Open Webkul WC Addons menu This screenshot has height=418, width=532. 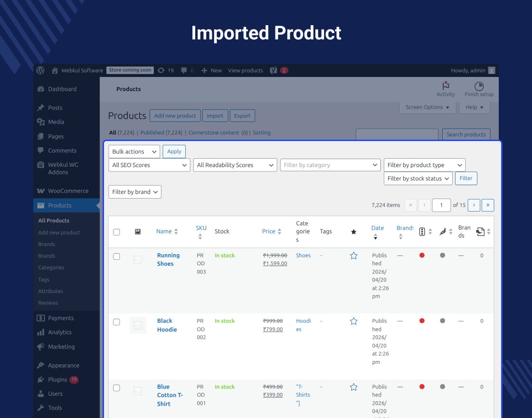[63, 168]
